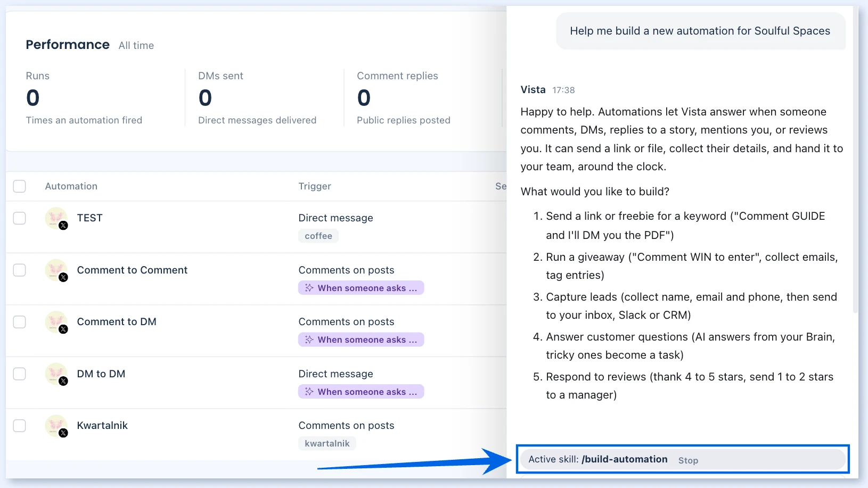Click option 1 'Send a link or freebie'
The image size is (868, 488).
coord(685,226)
